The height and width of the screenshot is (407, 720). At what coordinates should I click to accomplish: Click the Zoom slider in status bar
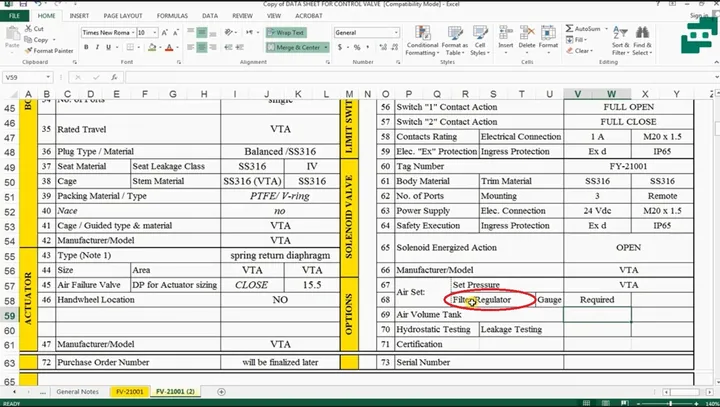[x=670, y=403]
